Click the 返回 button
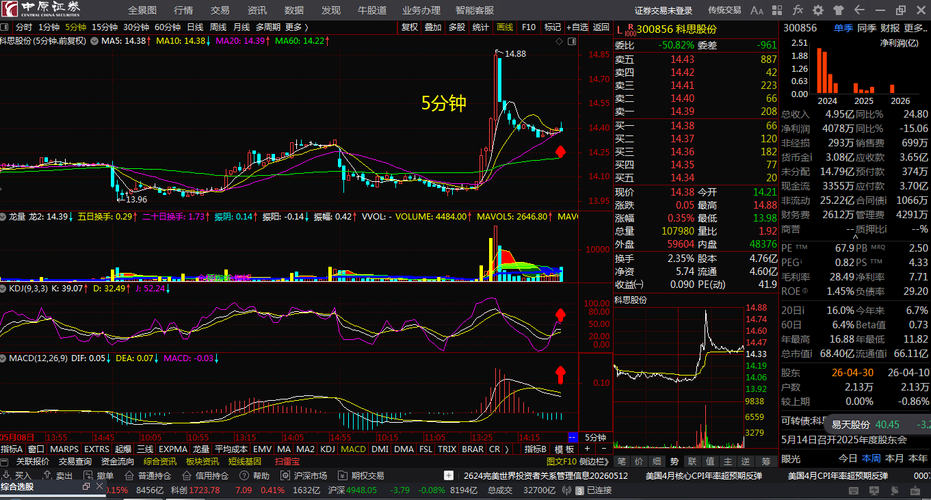This screenshot has width=931, height=500. coord(601,27)
